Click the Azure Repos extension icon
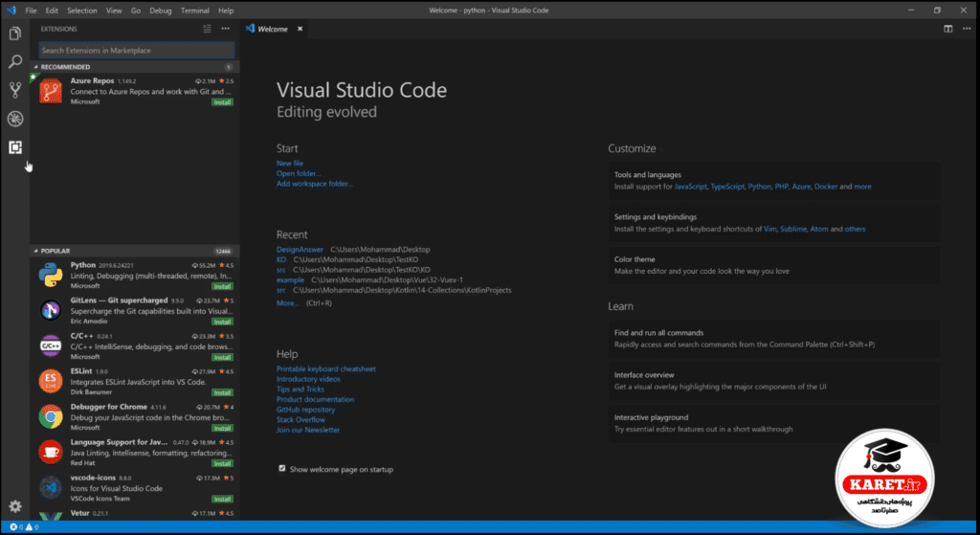 pos(51,91)
